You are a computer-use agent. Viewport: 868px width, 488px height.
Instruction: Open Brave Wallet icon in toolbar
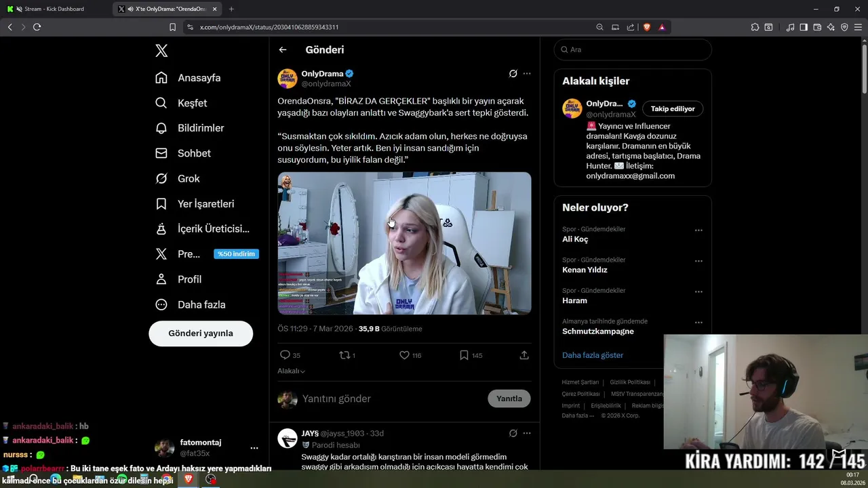[817, 27]
